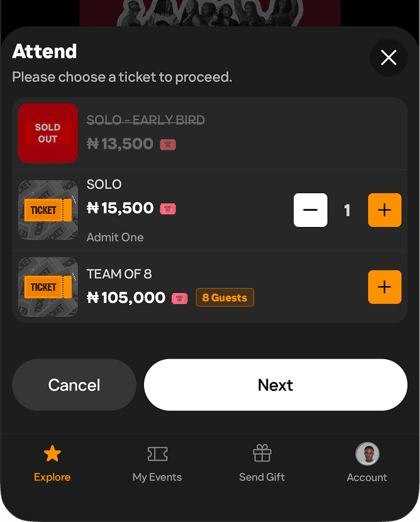
Task: Select the star Explore icon in bottom navigation
Action: (52, 453)
